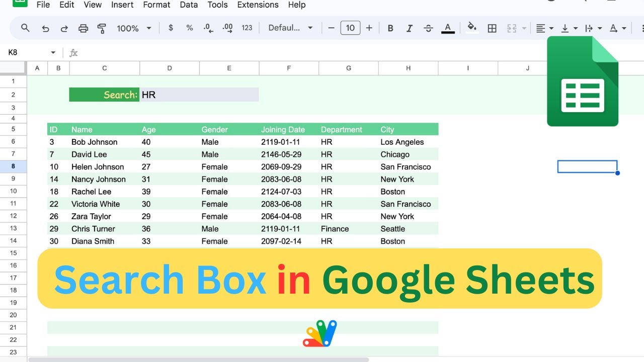The height and width of the screenshot is (362, 644).
Task: Redo the last undone action
Action: pos(64,28)
